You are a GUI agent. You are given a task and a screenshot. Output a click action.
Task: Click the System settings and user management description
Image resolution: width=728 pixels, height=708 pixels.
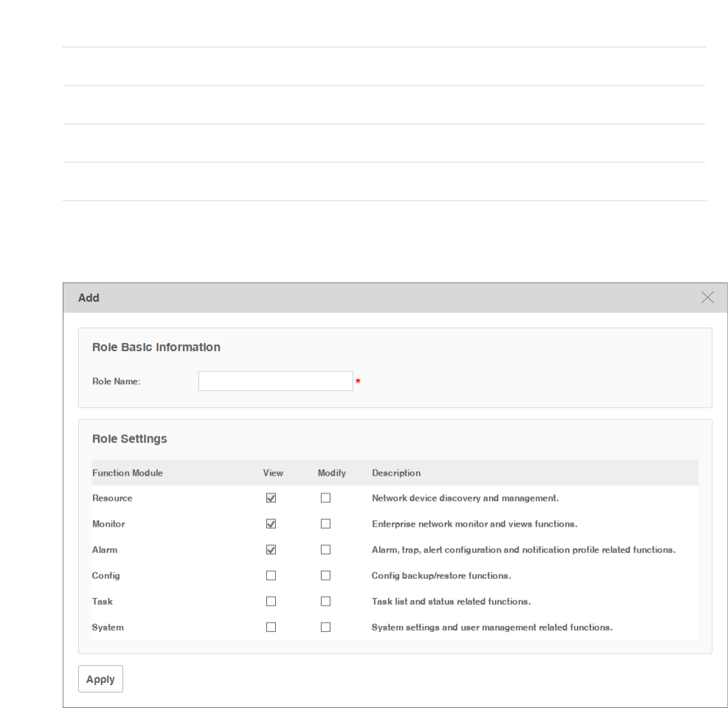[x=492, y=628]
